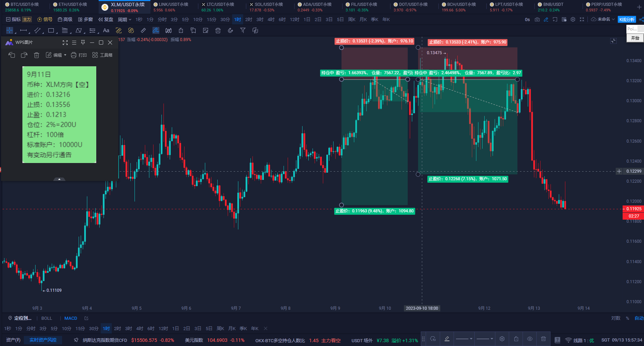Viewport: 644px width, 346px height.
Task: Open the 未命名 layout dropdown
Action: 603,19
